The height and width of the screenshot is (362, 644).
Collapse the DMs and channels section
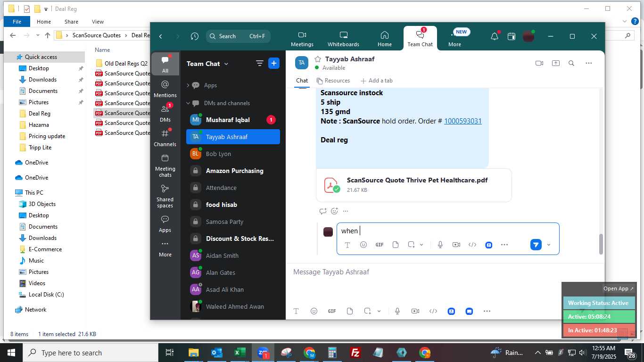click(188, 103)
